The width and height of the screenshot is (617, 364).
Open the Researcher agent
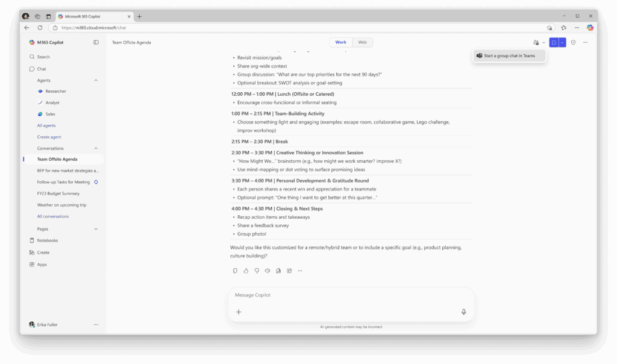coord(54,91)
